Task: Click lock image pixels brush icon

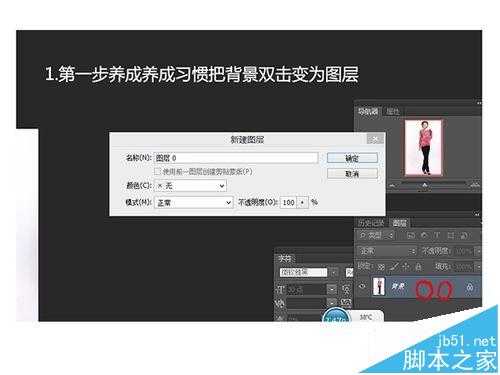Action: (x=394, y=267)
